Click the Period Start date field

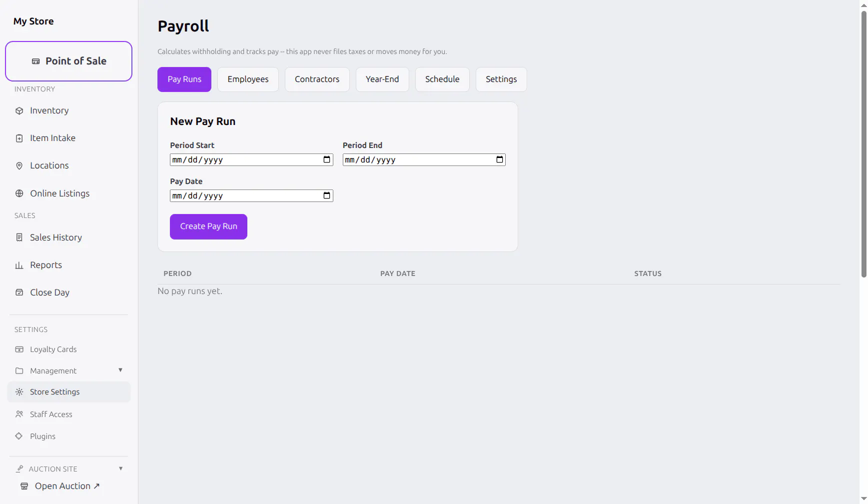(x=251, y=160)
